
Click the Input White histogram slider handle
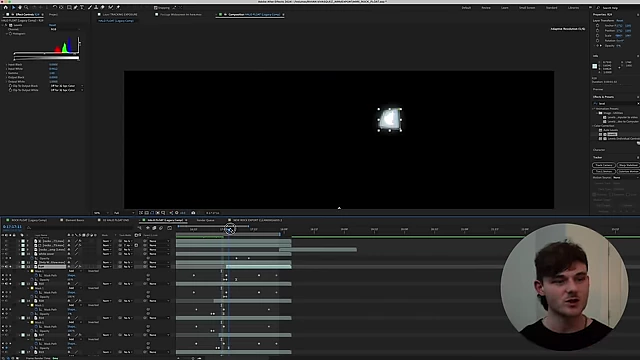pyautogui.click(x=75, y=54)
